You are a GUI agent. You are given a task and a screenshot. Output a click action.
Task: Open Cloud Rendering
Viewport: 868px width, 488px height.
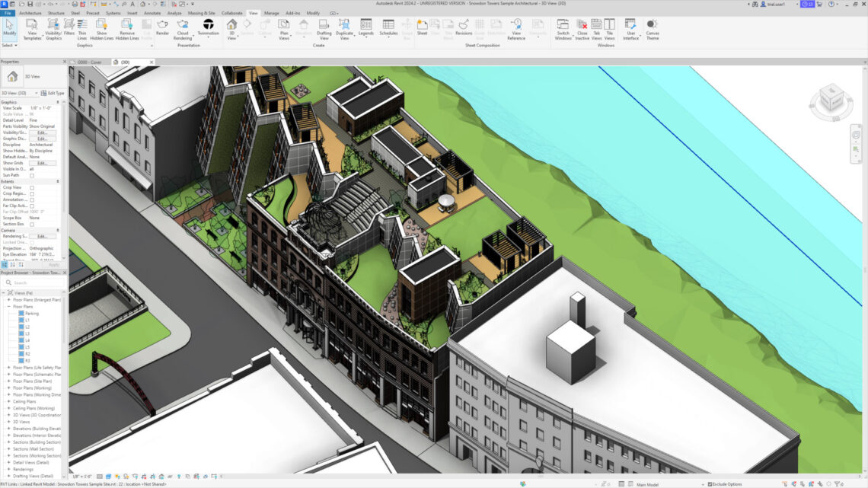coord(182,30)
